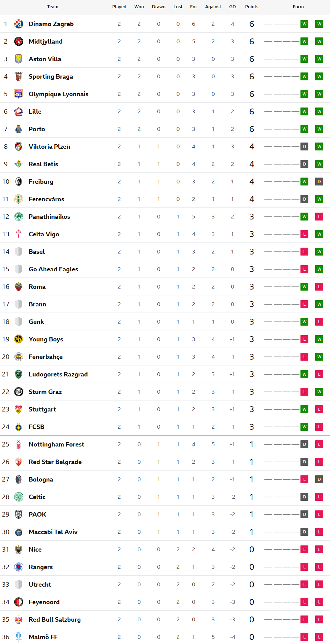Click Freiburg's latest draw form badge
330x644 pixels.
319,182
